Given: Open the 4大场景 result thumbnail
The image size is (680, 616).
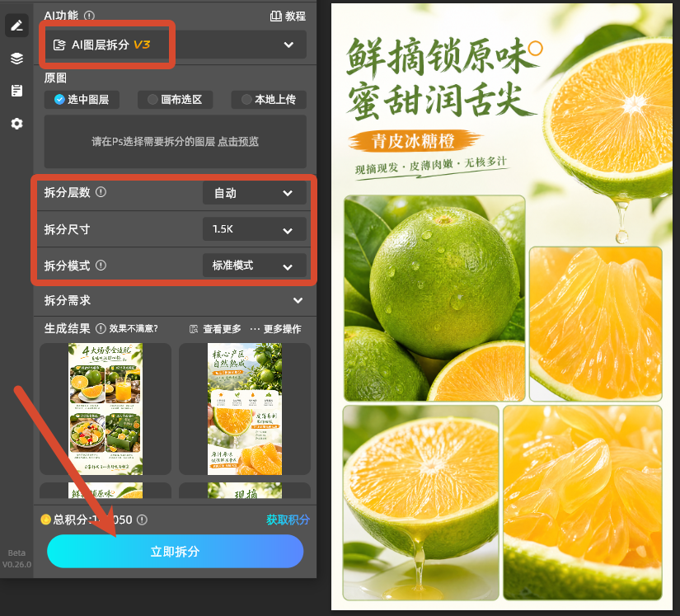Looking at the screenshot, I should coord(106,409).
